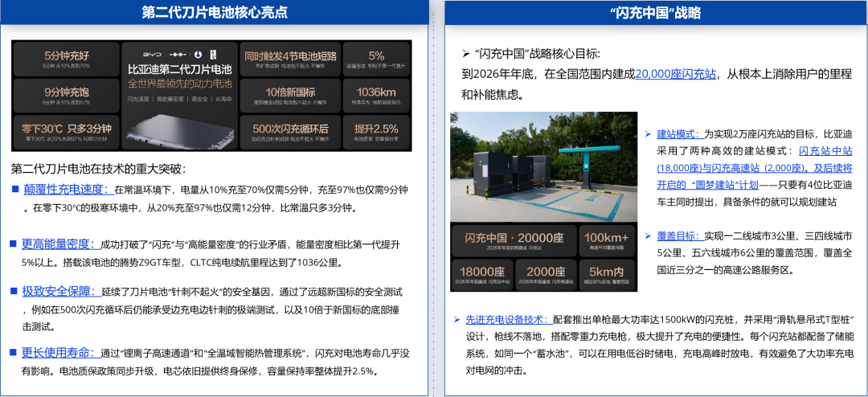868x397 pixels.
Task: Select the 提升2.5% tile
Action: click(x=376, y=131)
